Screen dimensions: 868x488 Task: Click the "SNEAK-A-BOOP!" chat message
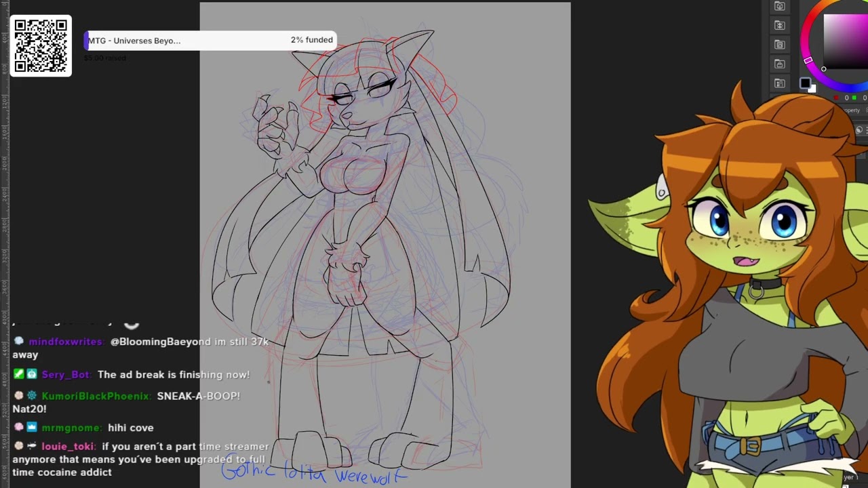(199, 396)
